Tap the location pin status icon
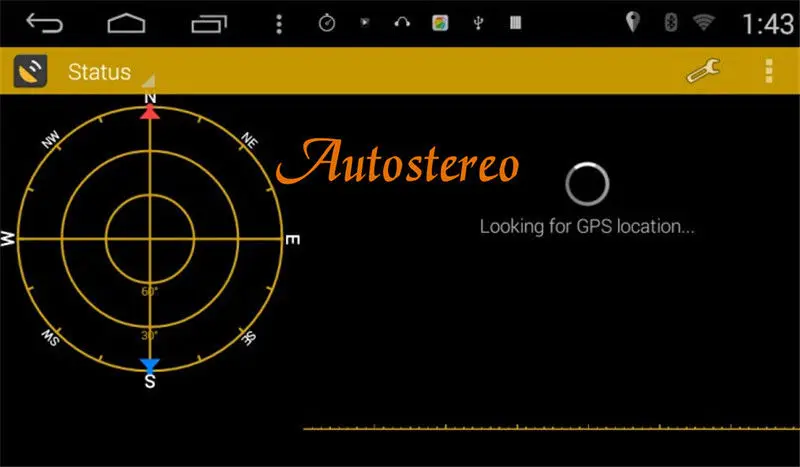Viewport: 800px width, 467px height. [633, 22]
